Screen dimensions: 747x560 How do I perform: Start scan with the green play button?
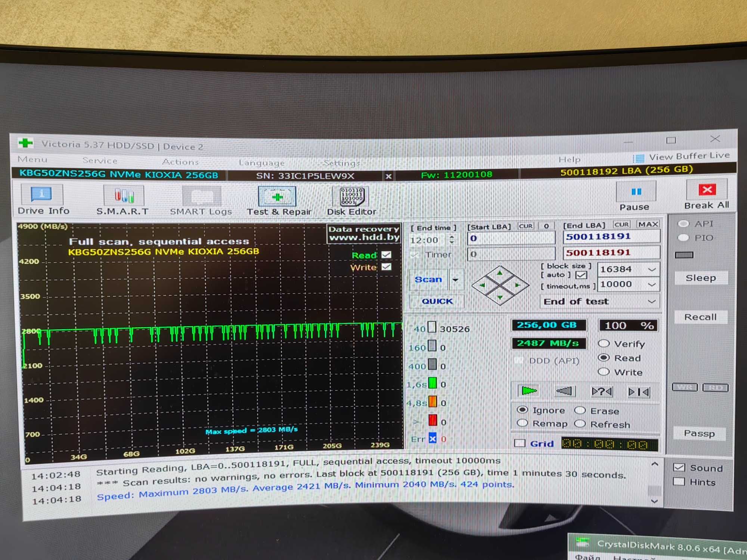coord(529,391)
